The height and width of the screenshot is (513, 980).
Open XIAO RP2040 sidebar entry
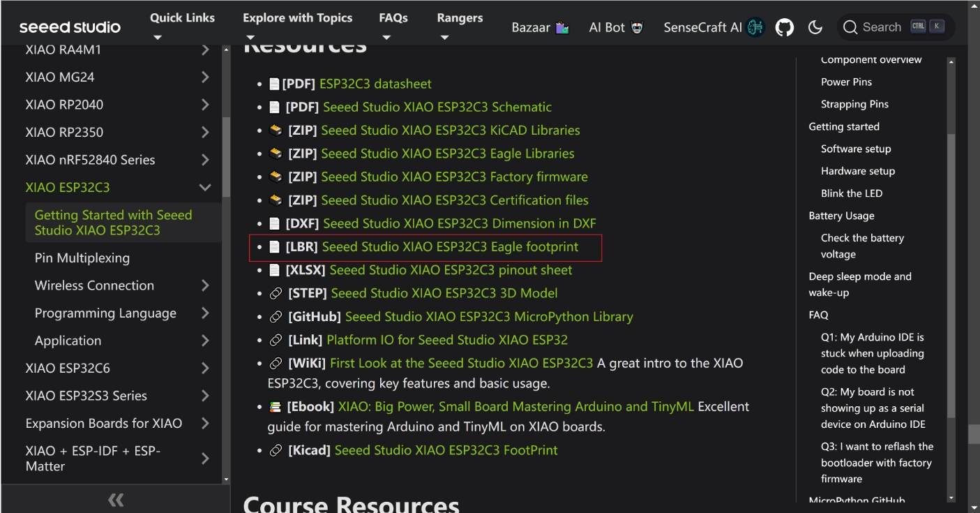(64, 105)
